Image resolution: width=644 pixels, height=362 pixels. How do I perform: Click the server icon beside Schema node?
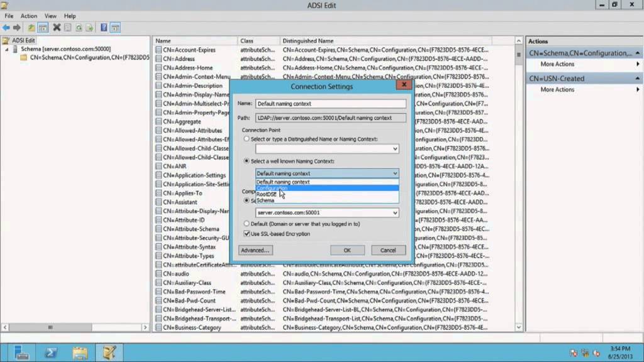click(x=16, y=49)
